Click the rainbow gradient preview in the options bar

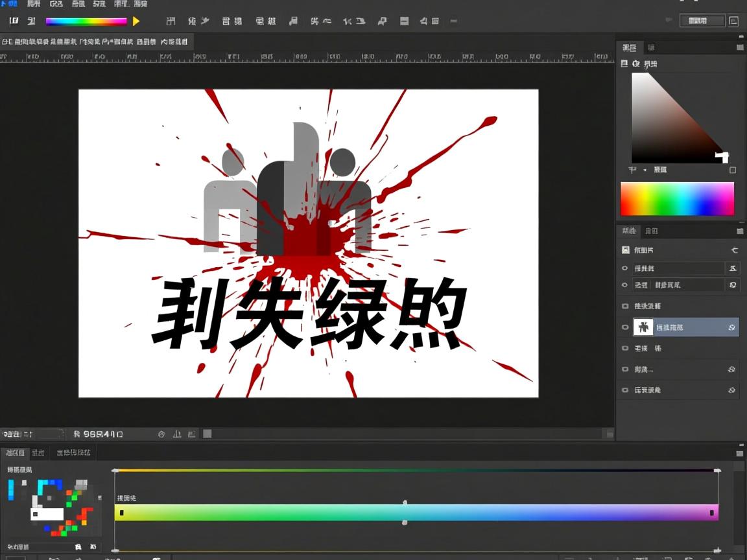[x=86, y=21]
